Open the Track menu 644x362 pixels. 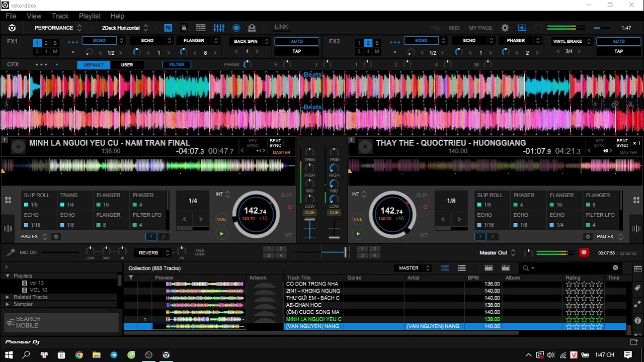[60, 16]
